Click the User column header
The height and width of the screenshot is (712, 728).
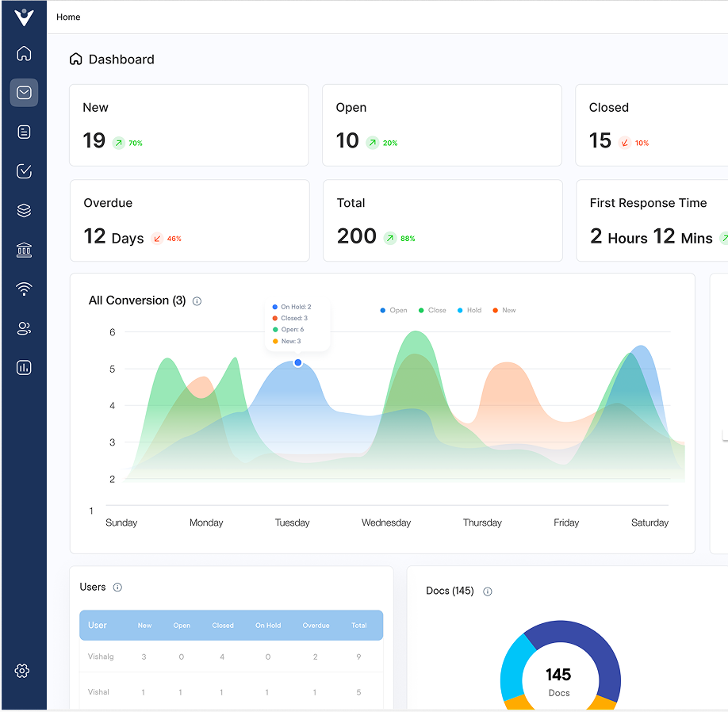tap(98, 626)
